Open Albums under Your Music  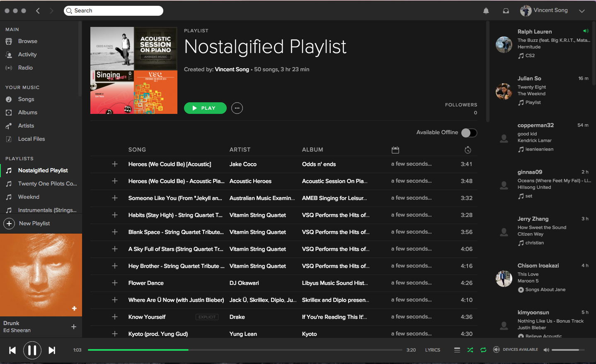[28, 113]
